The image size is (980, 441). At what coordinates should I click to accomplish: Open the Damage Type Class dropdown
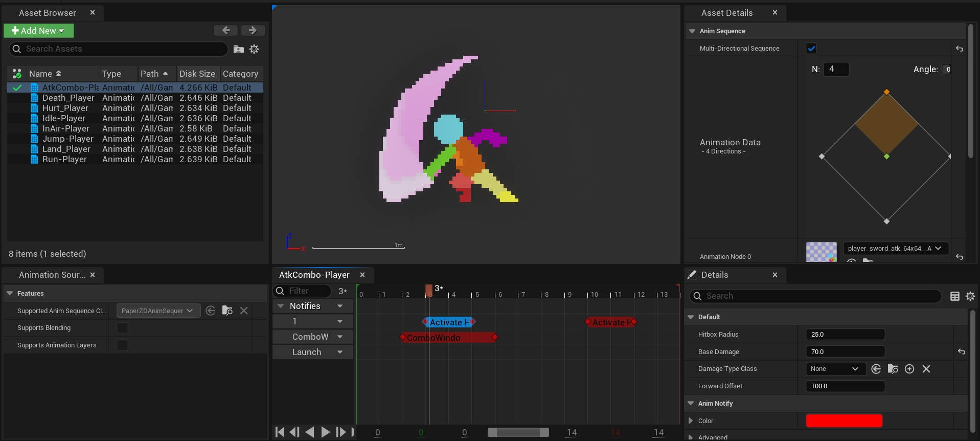tap(835, 369)
